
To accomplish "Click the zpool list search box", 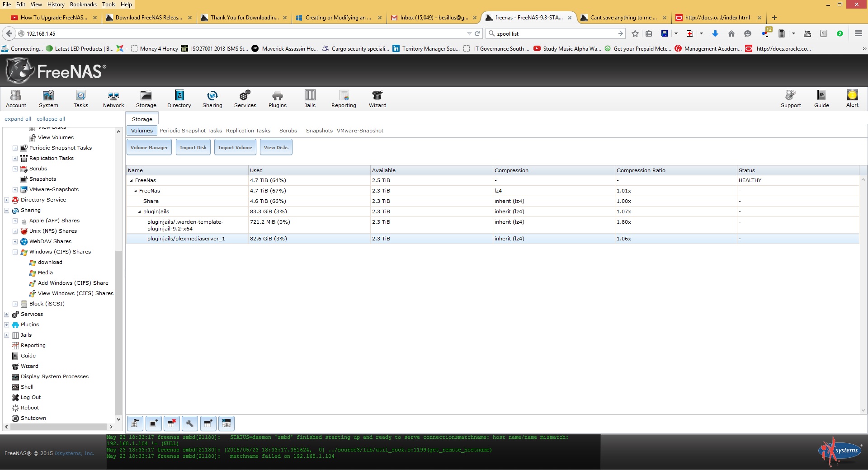I will click(x=556, y=33).
